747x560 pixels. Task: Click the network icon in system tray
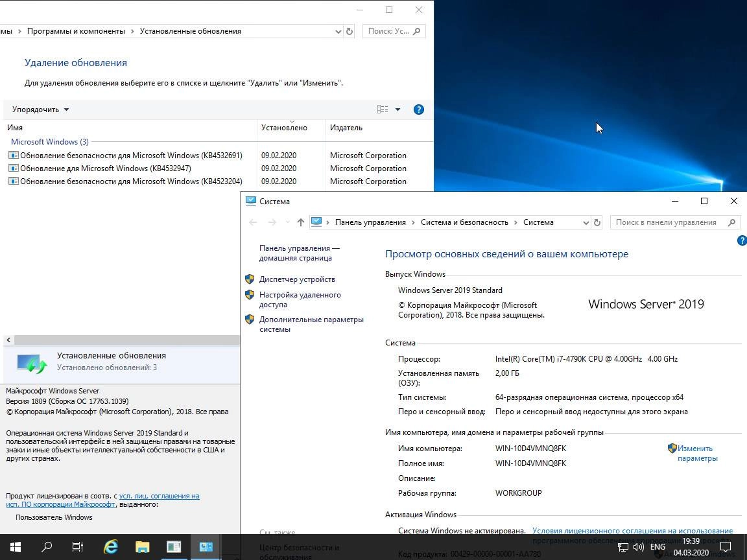[623, 547]
